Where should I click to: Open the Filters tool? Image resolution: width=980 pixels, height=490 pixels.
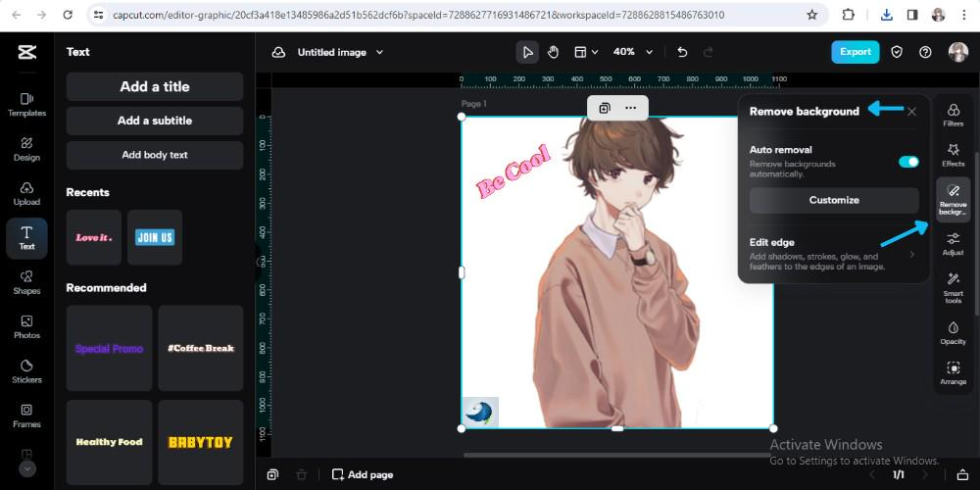pos(954,116)
